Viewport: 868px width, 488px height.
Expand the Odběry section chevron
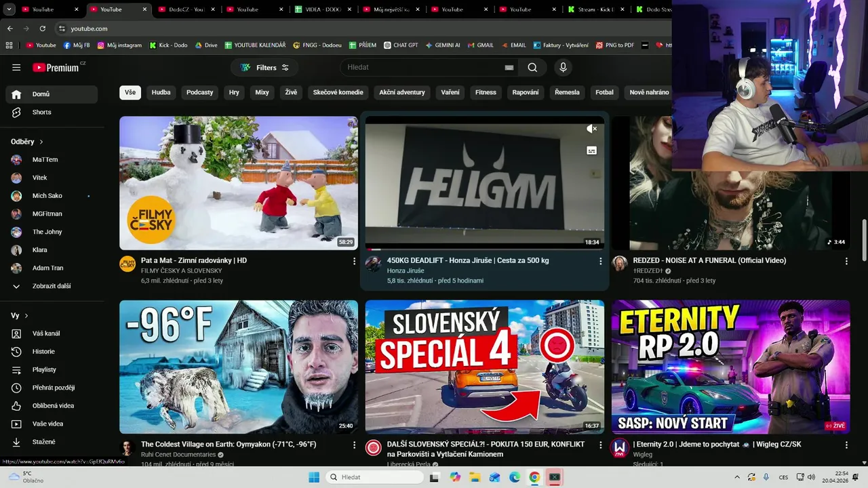click(x=41, y=142)
